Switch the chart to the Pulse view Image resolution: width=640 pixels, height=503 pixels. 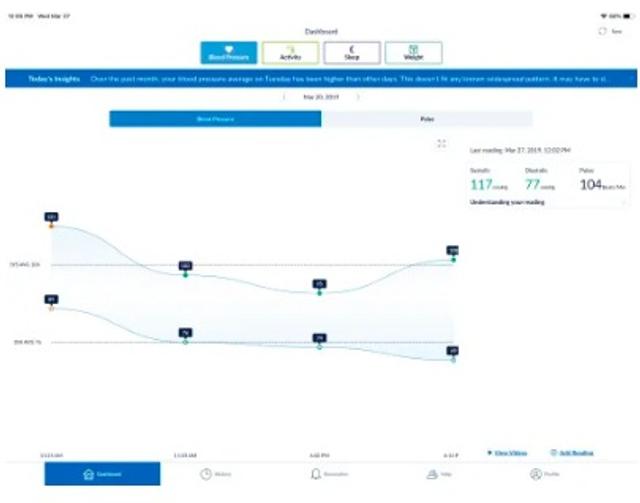[x=427, y=119]
